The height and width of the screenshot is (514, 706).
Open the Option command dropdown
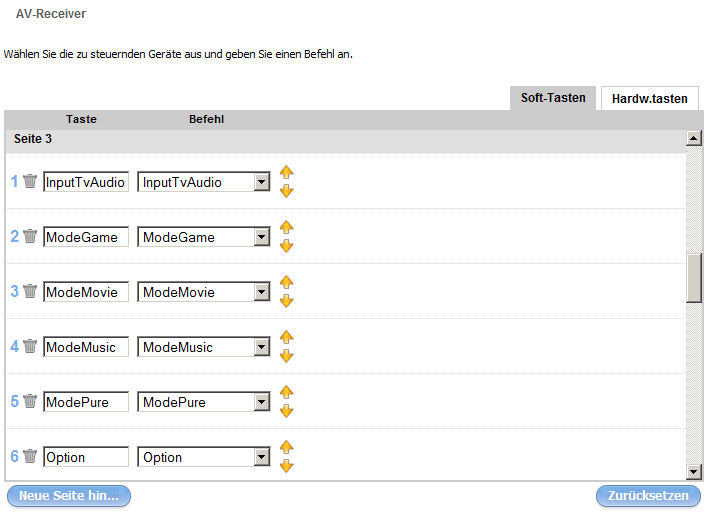tap(262, 457)
